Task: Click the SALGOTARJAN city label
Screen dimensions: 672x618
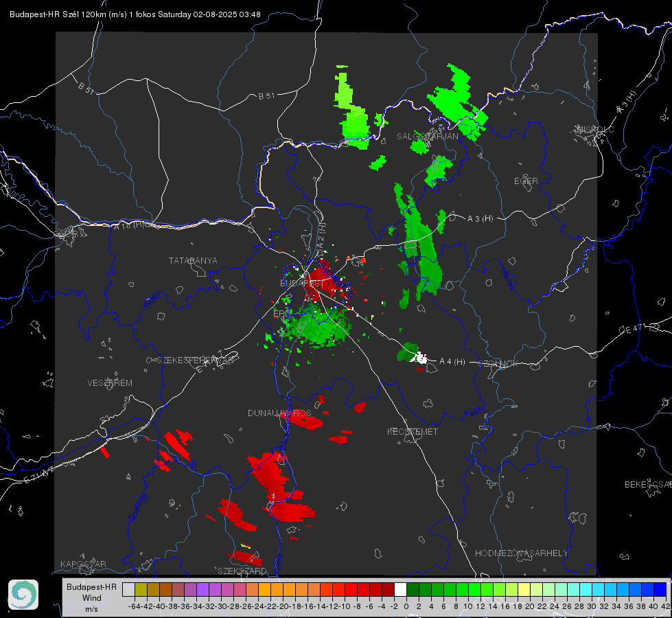Action: pos(427,137)
